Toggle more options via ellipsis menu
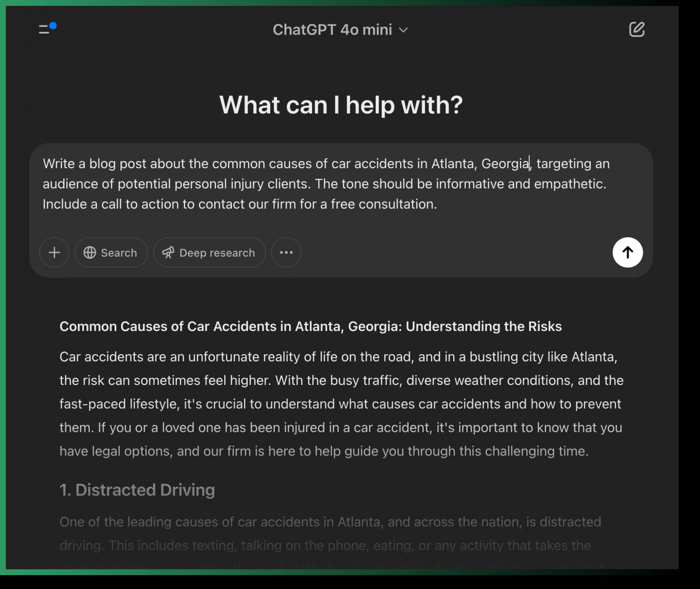 (286, 252)
